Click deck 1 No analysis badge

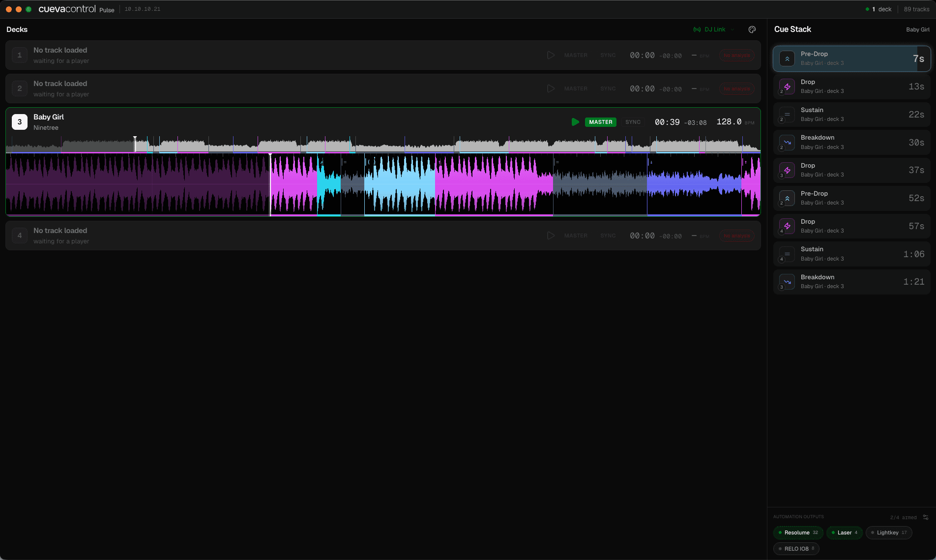coord(737,55)
